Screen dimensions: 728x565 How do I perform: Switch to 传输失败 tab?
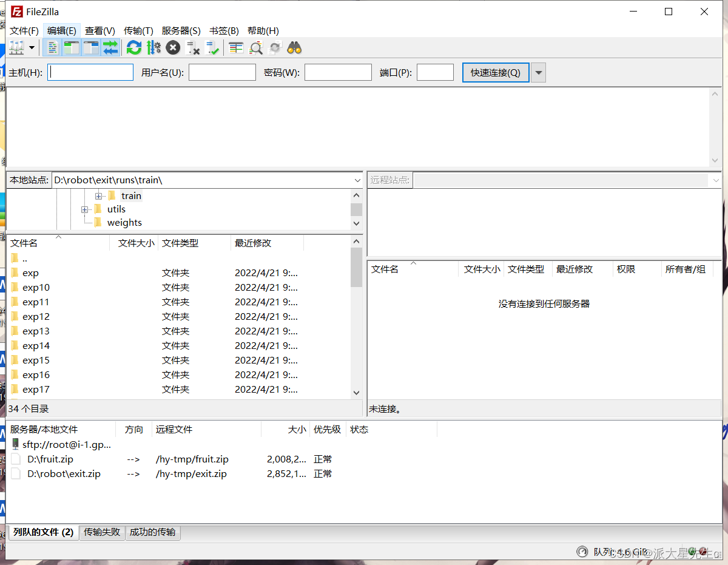coord(102,532)
